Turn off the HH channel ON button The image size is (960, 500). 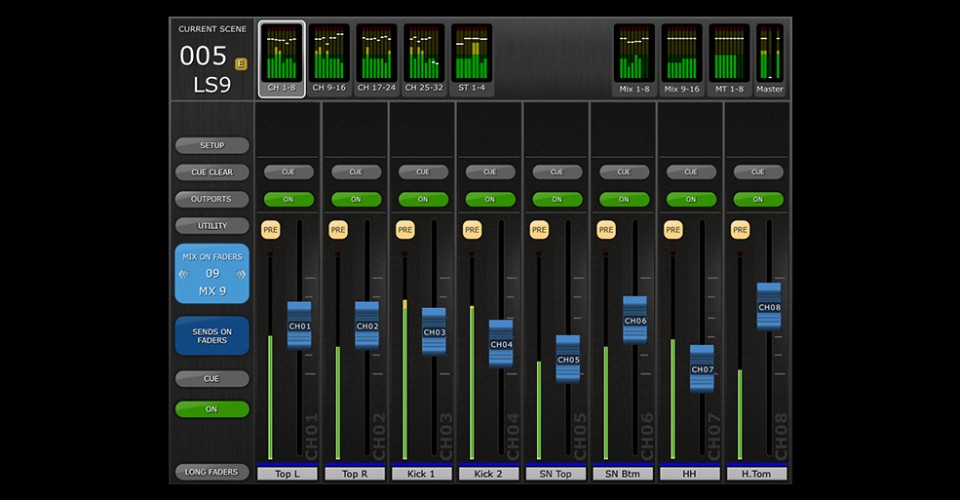click(691, 200)
